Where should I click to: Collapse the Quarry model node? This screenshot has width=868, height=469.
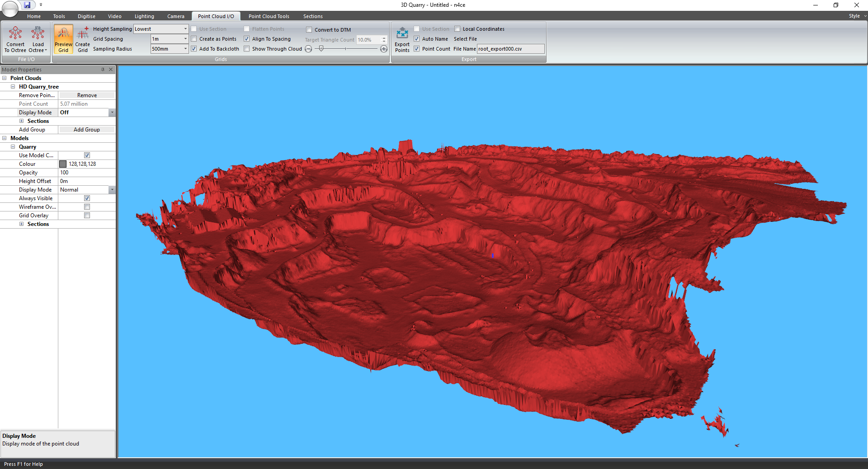pos(13,147)
